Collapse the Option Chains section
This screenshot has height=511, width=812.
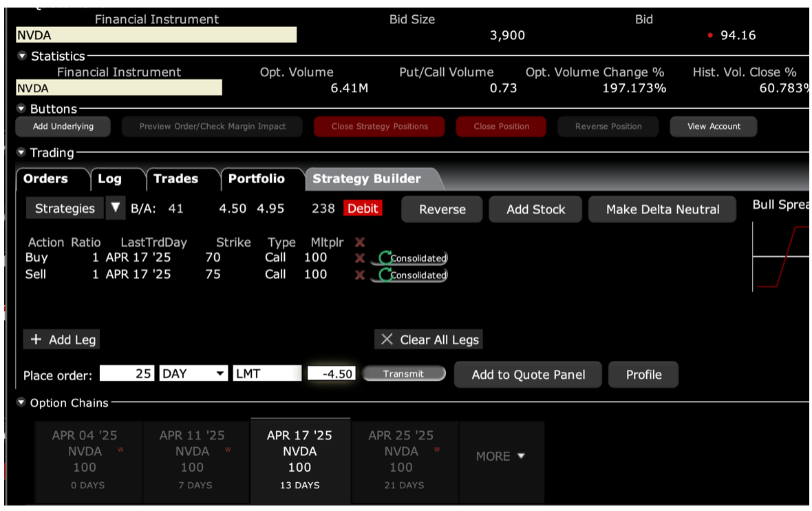(x=21, y=402)
